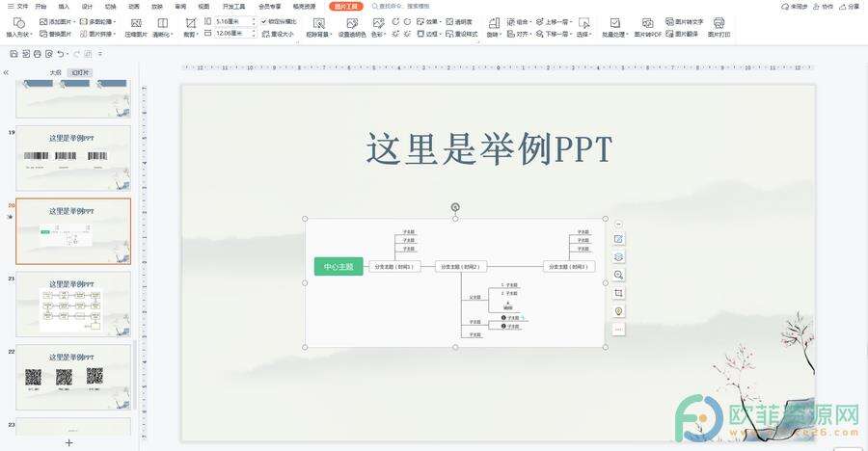
Task: Click Picture Translate (图片翻译)
Action: tap(682, 35)
